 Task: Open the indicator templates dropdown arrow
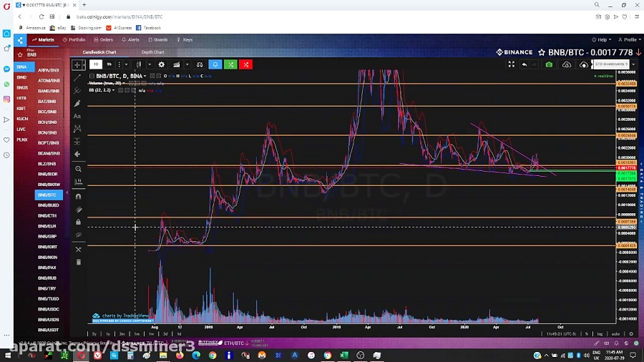click(x=187, y=64)
